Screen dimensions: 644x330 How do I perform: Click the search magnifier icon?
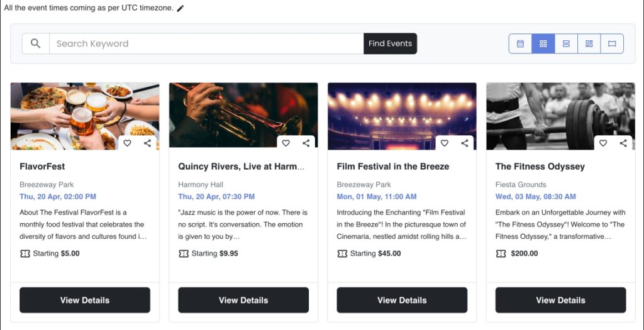(36, 43)
